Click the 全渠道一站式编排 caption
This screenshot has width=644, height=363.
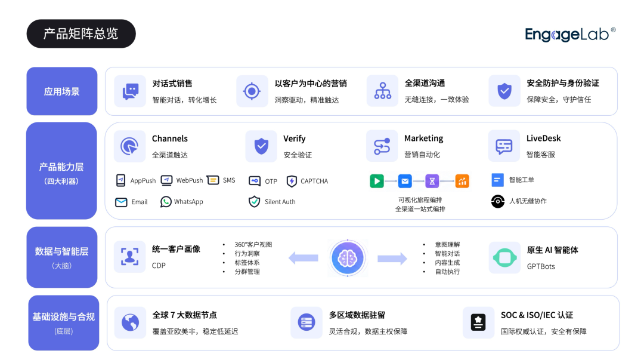click(x=420, y=209)
